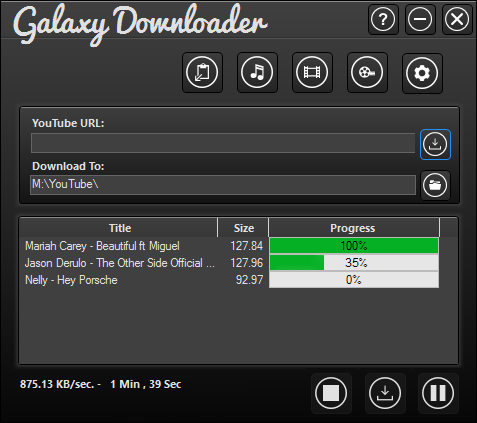
Task: Click the download icon beside YouTube URL
Action: [435, 144]
